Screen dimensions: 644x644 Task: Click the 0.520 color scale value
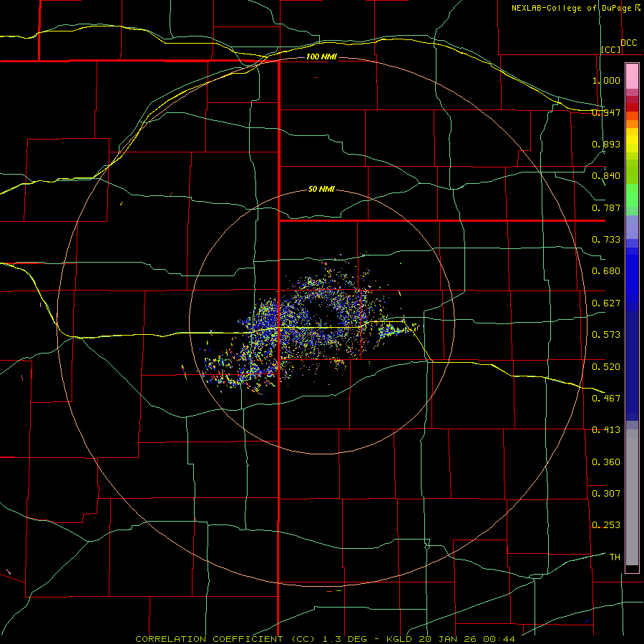(606, 366)
